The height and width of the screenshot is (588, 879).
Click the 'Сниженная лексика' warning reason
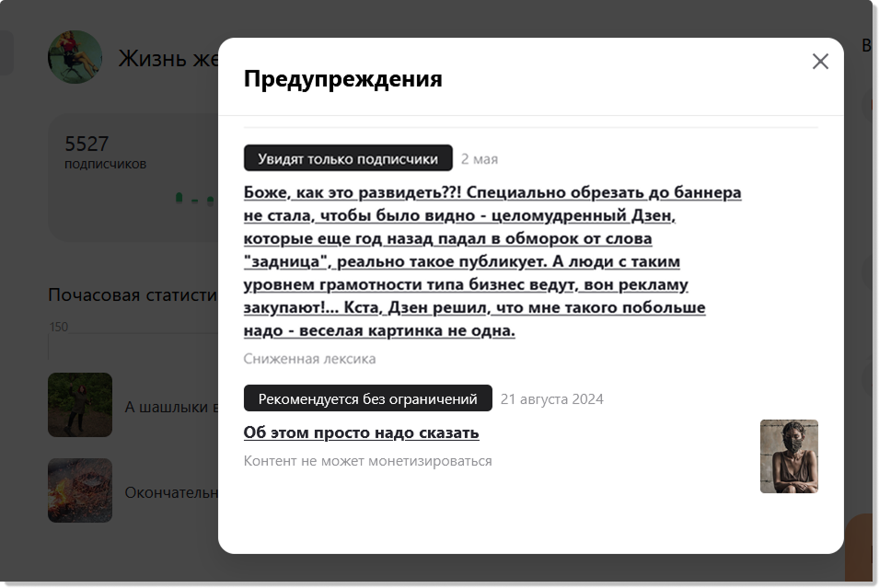coord(309,359)
